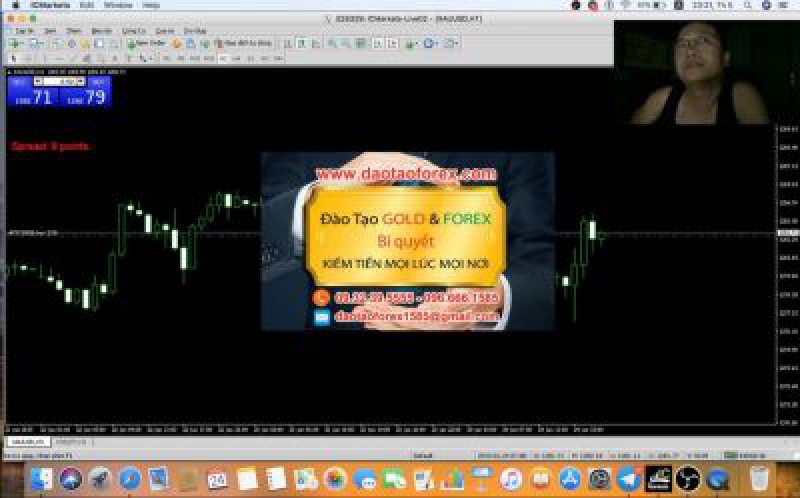Viewport: 800px width, 498px height.
Task: Click the sell price tile showing 71
Action: point(34,97)
